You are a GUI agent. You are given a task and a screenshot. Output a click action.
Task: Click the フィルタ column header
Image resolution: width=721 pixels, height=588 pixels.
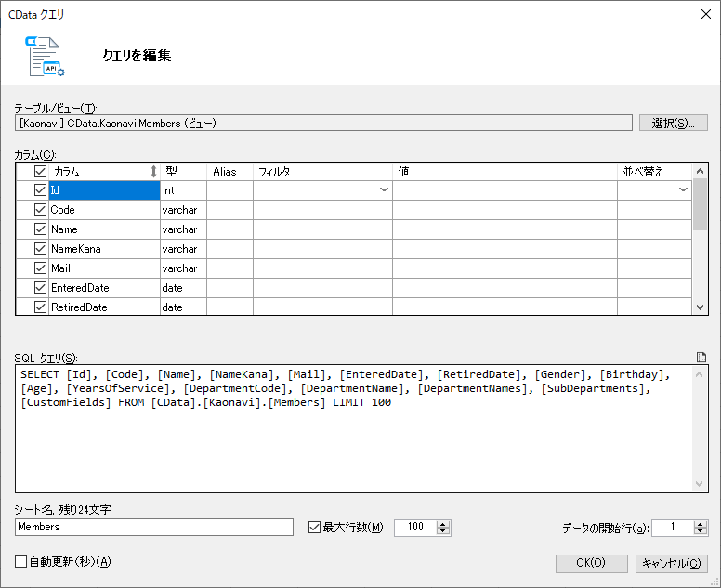point(322,172)
